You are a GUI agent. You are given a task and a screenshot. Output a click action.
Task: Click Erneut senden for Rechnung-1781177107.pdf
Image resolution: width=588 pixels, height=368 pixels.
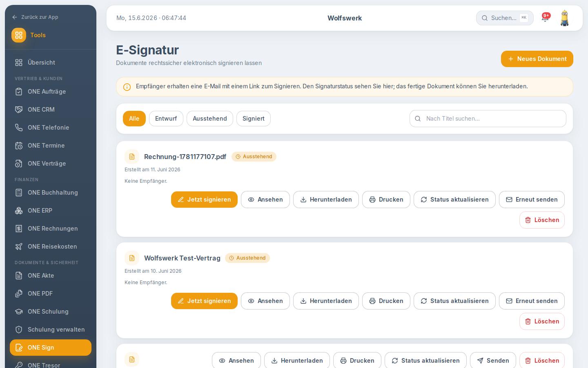[532, 200]
